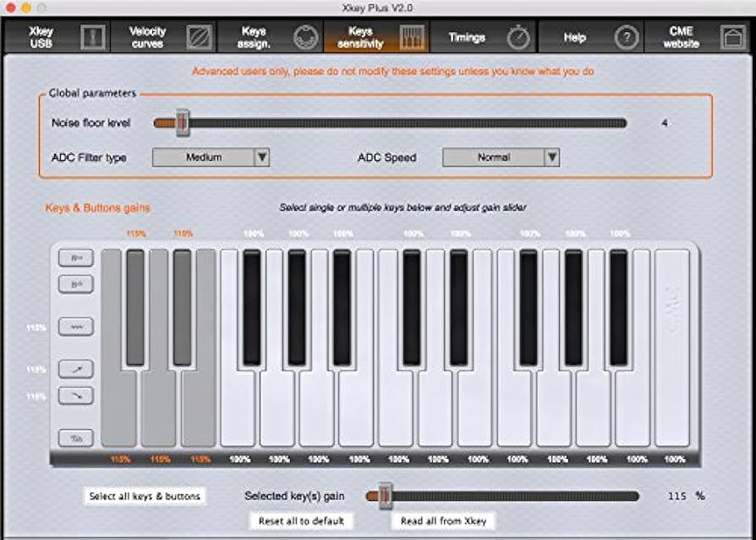Go to the Timings tab
Image resolution: width=756 pixels, height=540 pixels.
point(484,37)
